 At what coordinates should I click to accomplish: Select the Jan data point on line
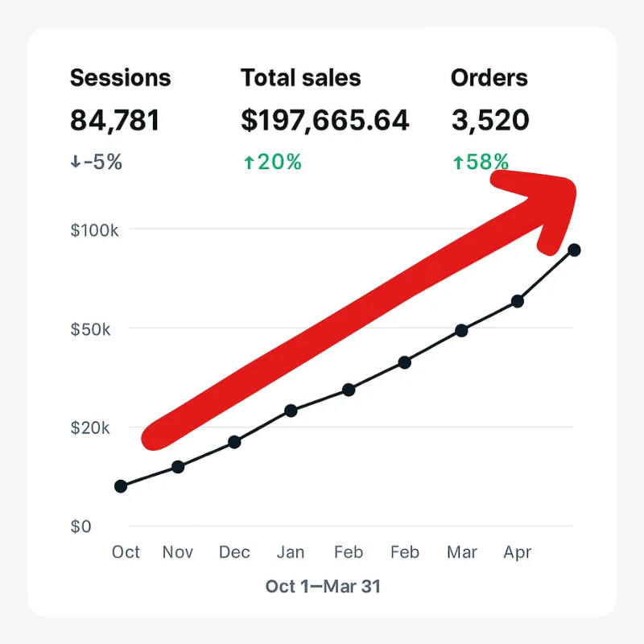point(291,411)
